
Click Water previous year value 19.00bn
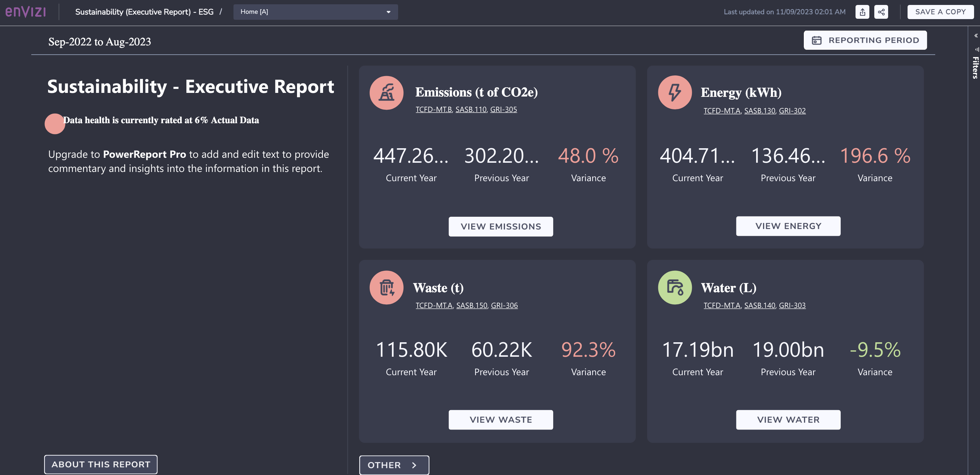point(788,350)
